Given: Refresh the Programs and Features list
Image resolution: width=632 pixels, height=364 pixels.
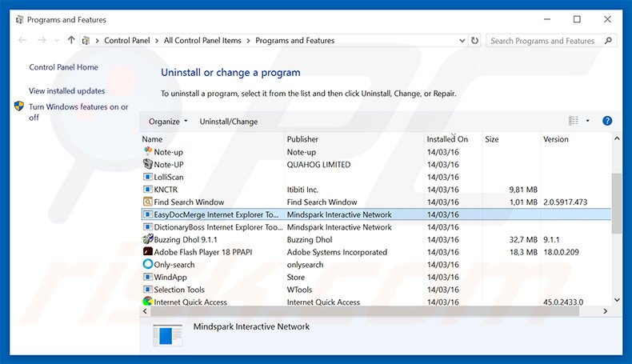Looking at the screenshot, I should 475,40.
